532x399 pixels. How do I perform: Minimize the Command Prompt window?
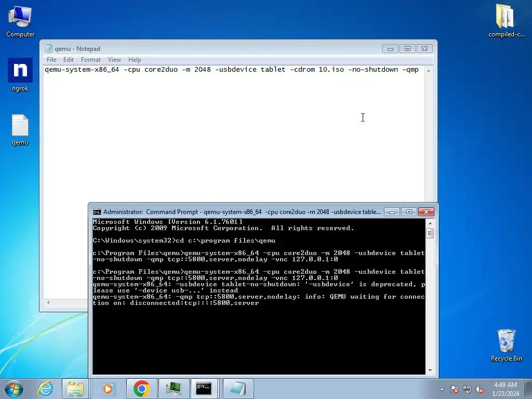point(392,212)
